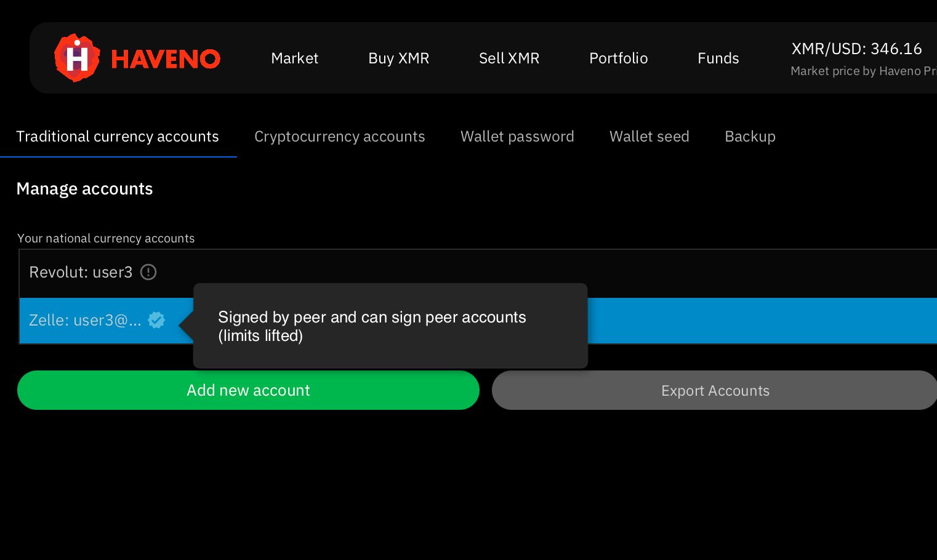Click the XMR/USD market price display
This screenshot has height=560, width=937.
857,49
